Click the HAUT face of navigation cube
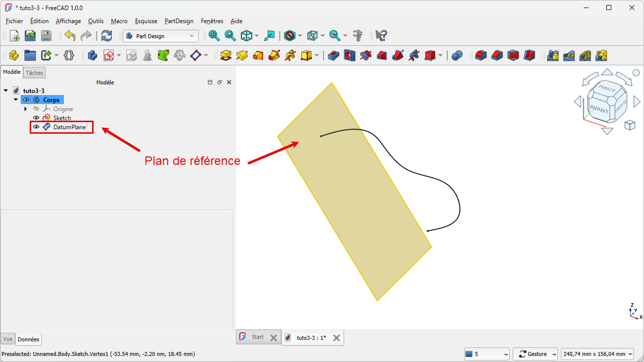 [x=607, y=89]
